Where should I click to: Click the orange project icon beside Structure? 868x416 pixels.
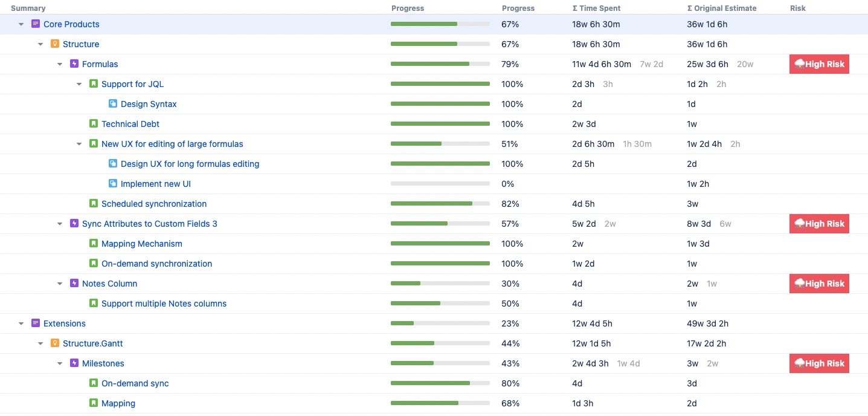(x=54, y=44)
